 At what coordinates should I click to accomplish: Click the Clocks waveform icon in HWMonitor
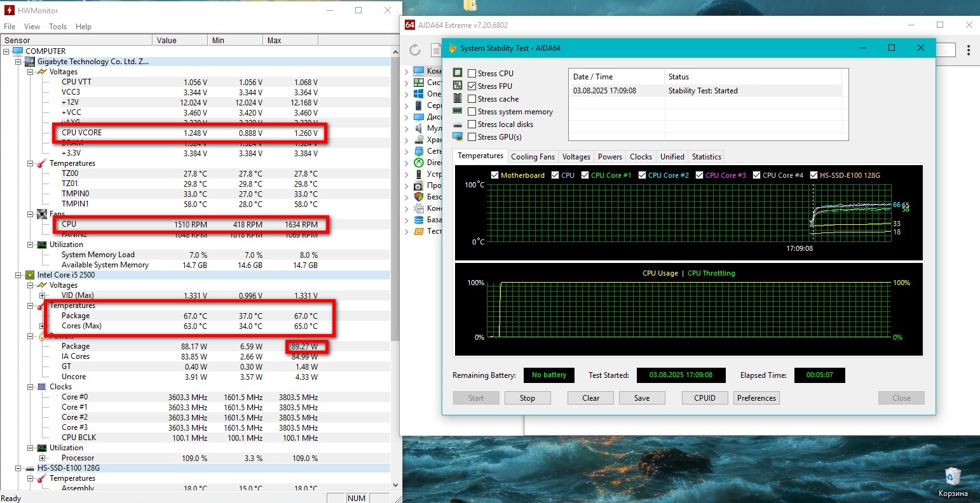point(41,387)
